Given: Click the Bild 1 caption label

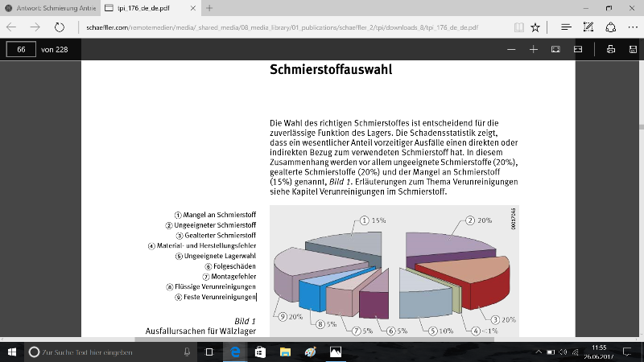Looking at the screenshot, I should point(245,321).
